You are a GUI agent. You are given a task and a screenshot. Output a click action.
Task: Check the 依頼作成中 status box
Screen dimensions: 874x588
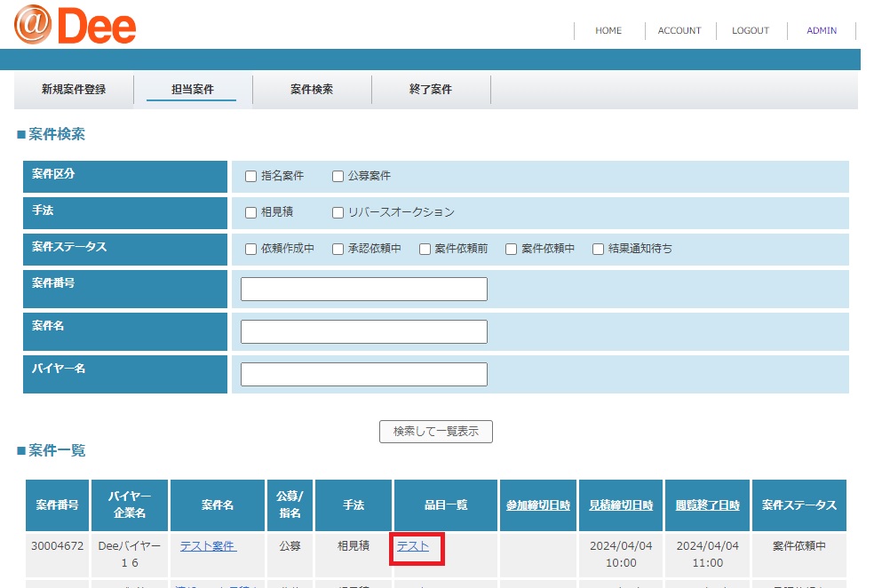coord(250,249)
